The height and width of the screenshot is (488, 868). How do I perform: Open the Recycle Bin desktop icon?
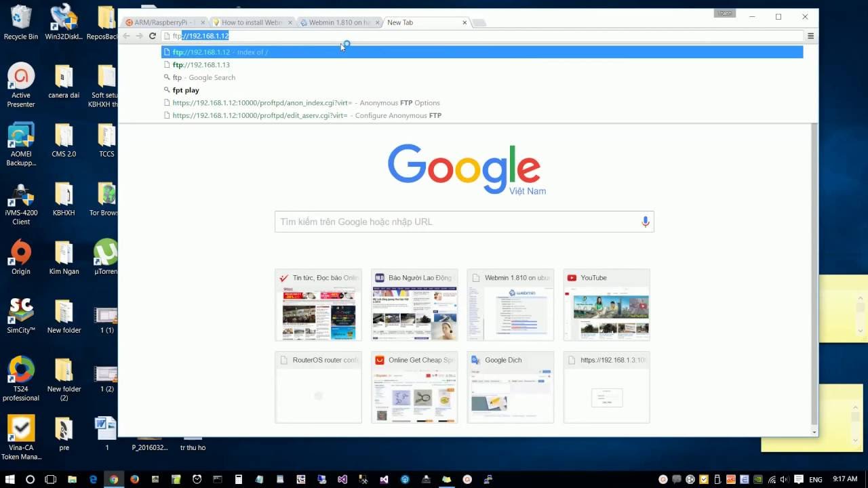coord(21,22)
